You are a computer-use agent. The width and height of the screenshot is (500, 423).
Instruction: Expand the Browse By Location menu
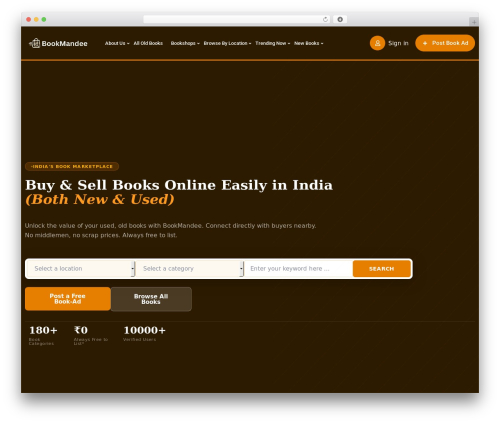point(227,43)
